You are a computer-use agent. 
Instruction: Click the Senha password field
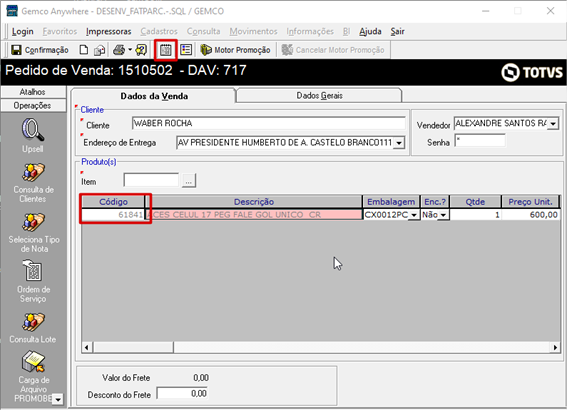point(480,140)
